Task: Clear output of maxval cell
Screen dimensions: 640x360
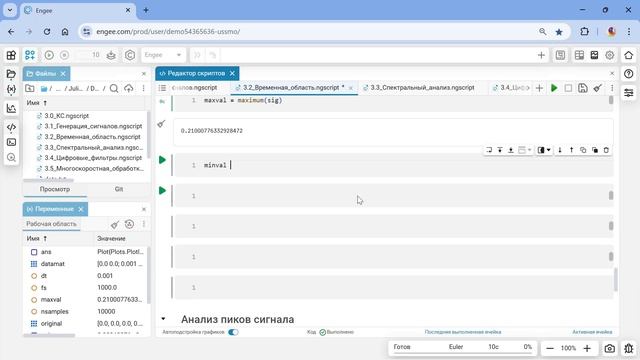Action: pyautogui.click(x=161, y=124)
